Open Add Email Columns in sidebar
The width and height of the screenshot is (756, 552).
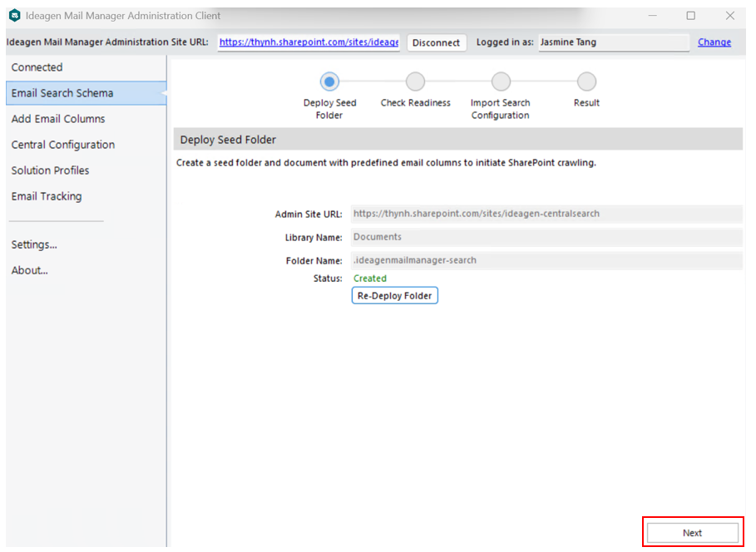pos(58,119)
